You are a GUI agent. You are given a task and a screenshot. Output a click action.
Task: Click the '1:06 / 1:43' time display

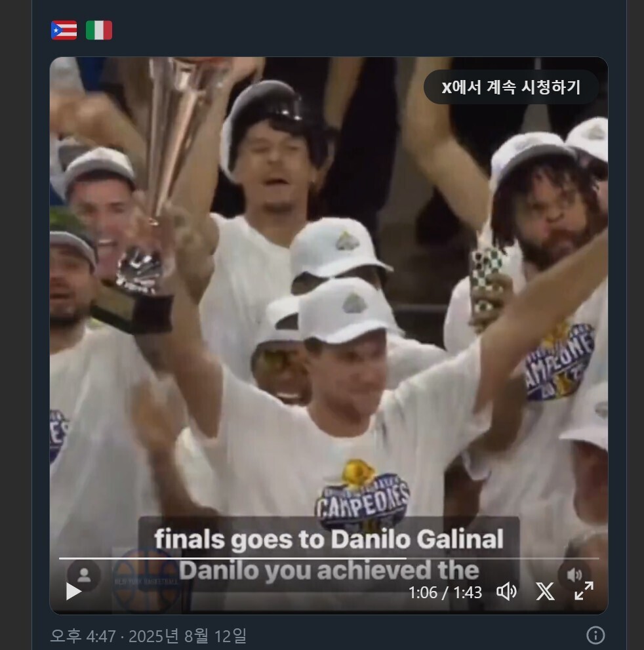(x=445, y=592)
